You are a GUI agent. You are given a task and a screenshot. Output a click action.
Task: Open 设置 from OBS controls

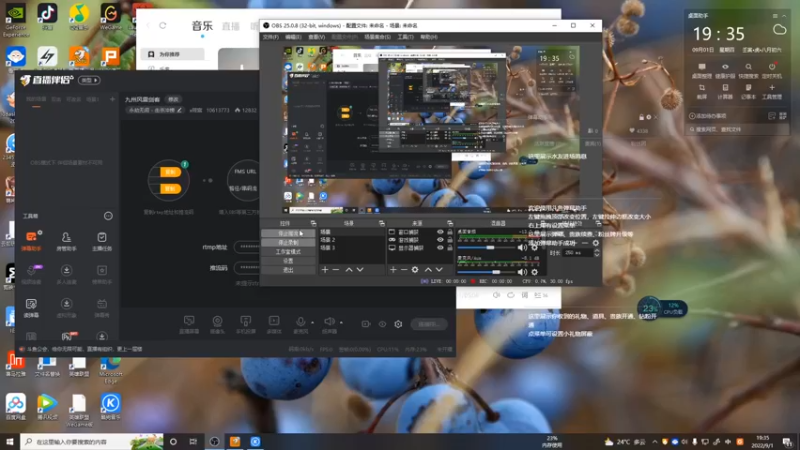(288, 261)
